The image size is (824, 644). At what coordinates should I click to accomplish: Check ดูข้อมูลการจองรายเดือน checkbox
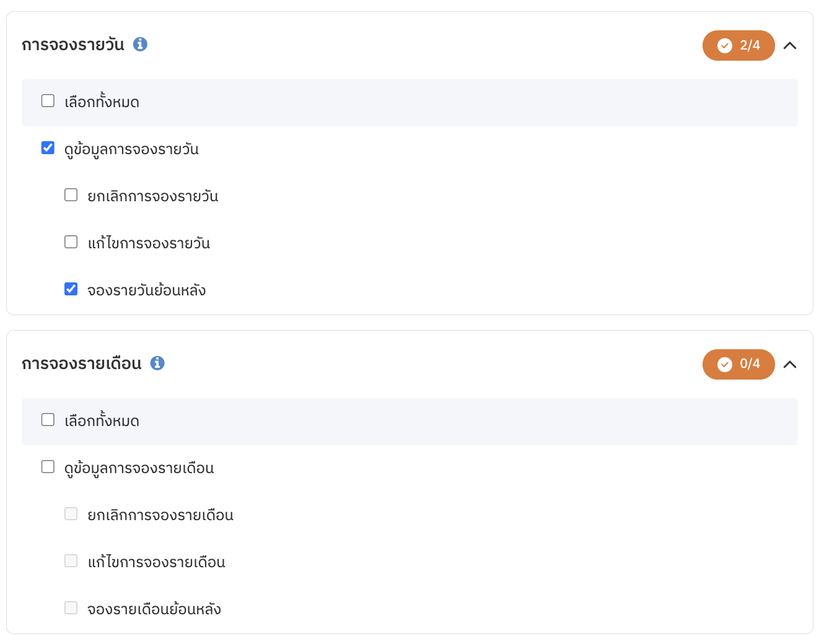[48, 466]
